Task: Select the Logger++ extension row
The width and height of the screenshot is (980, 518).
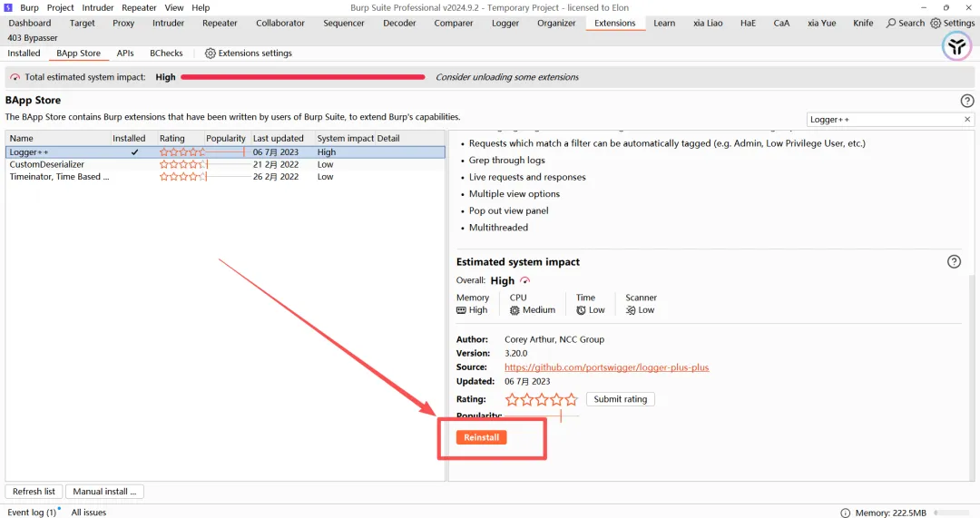Action: pyautogui.click(x=225, y=151)
